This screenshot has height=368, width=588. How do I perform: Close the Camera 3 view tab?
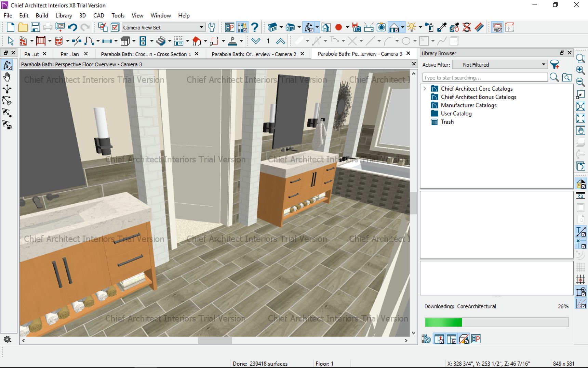(x=408, y=53)
